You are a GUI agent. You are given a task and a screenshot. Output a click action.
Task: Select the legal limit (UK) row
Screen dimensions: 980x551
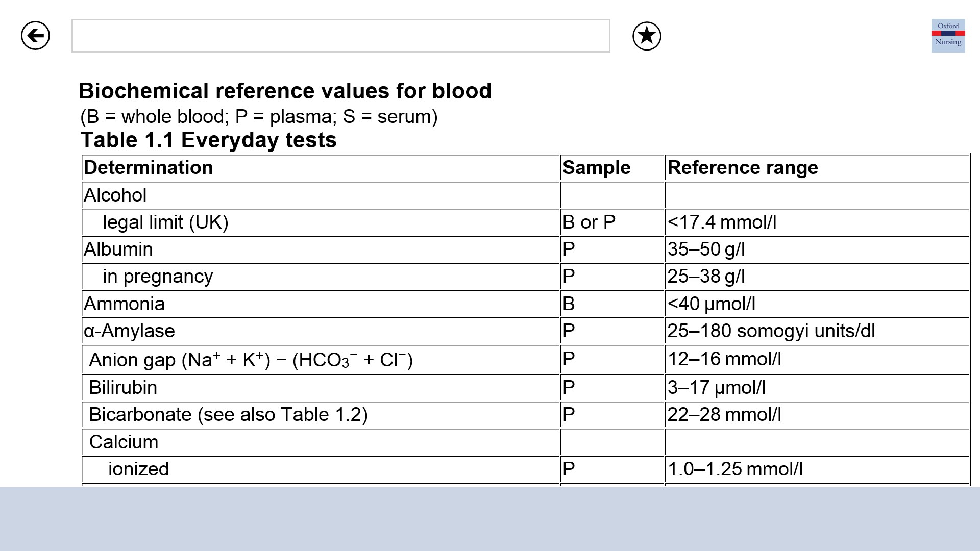165,222
